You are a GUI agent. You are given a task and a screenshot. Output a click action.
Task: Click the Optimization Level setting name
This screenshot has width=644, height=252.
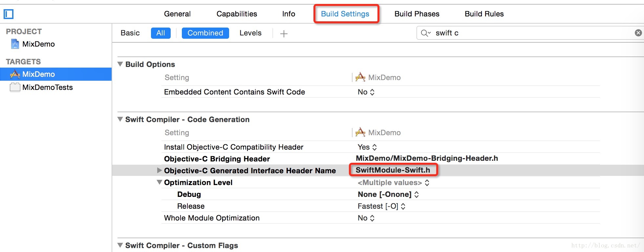(x=198, y=182)
